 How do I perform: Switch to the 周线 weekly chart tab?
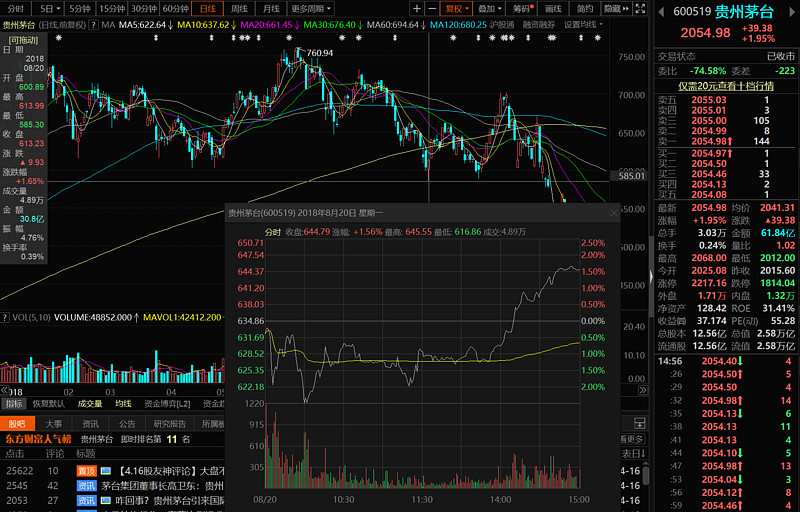(x=239, y=8)
